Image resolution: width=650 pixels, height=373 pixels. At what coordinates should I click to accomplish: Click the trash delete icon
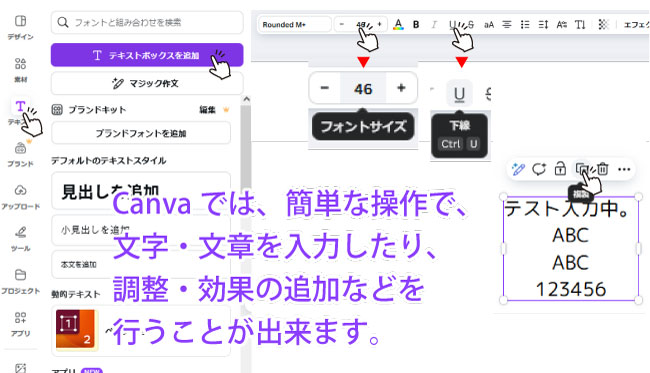pyautogui.click(x=603, y=169)
